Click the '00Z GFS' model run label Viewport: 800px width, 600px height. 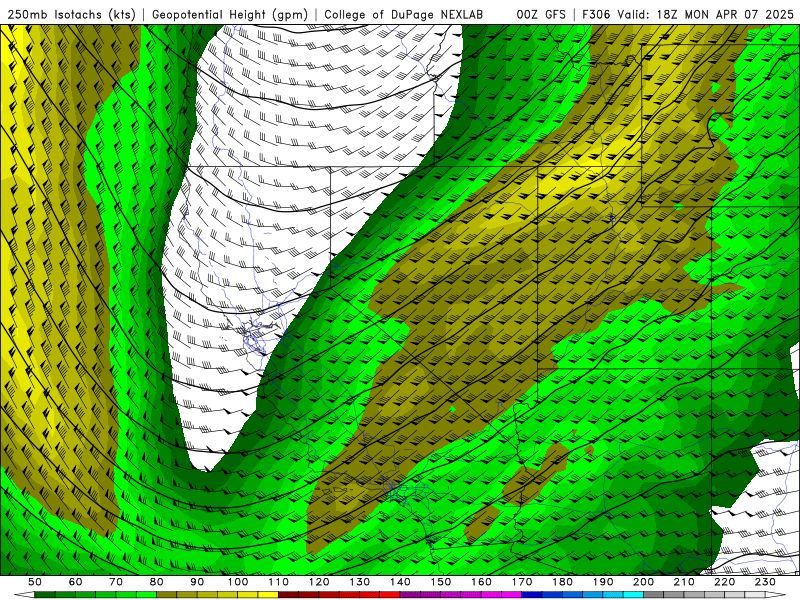pos(541,15)
